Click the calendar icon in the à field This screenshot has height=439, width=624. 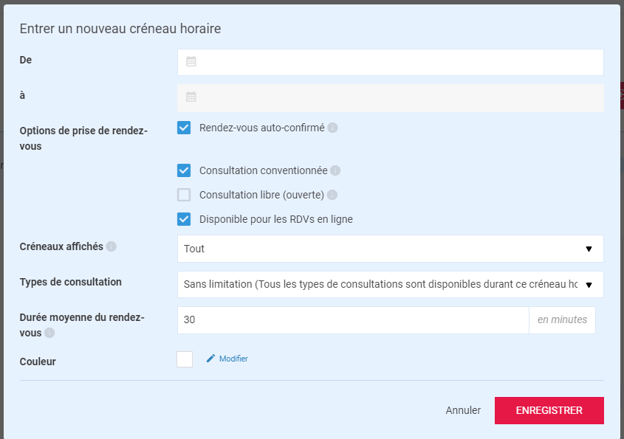click(191, 97)
